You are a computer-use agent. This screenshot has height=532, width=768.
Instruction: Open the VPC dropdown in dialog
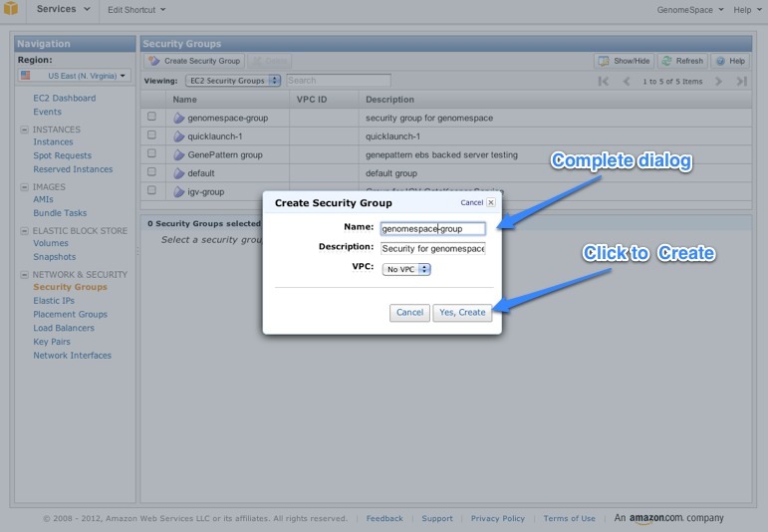click(x=406, y=269)
